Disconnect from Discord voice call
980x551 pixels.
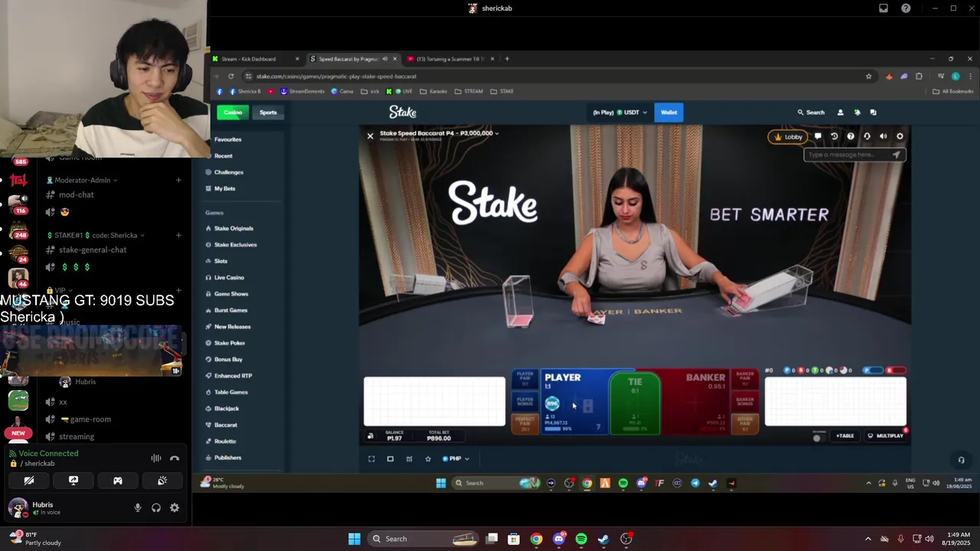point(175,458)
